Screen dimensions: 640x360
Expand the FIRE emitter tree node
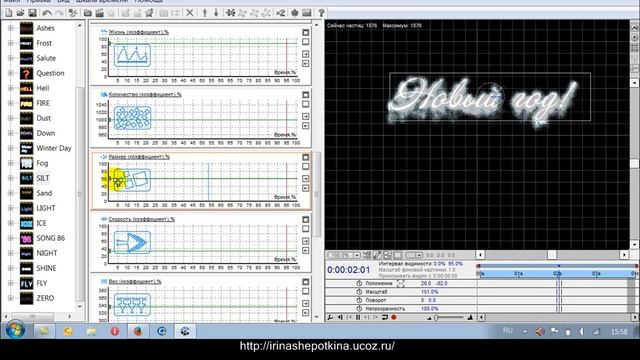pos(11,103)
